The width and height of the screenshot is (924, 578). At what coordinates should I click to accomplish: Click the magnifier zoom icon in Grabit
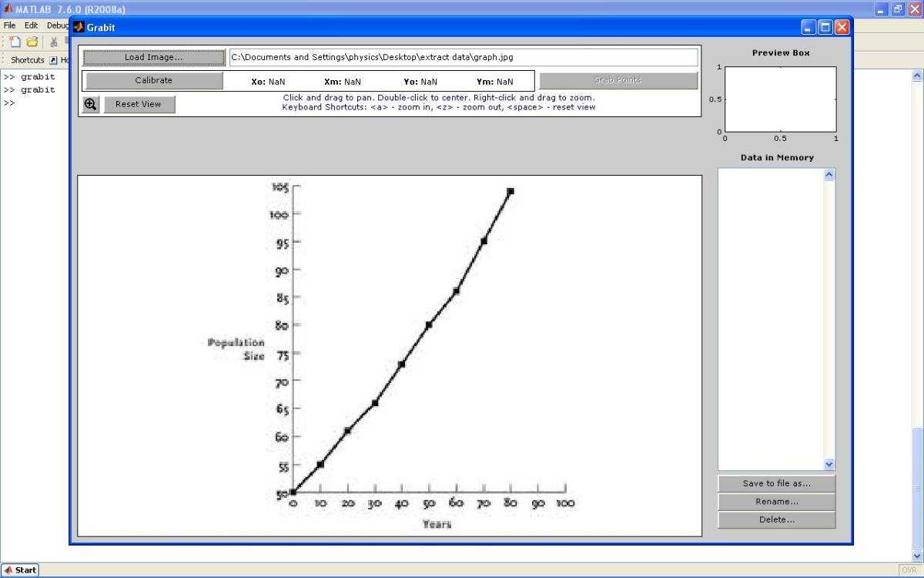pos(90,103)
